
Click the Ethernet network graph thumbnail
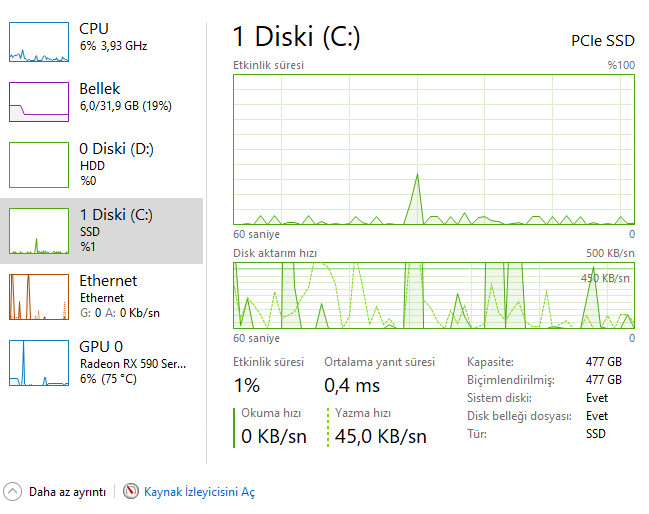click(38, 296)
